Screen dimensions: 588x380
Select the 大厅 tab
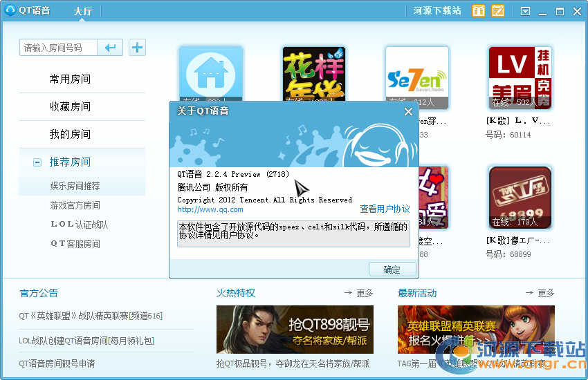tap(83, 11)
